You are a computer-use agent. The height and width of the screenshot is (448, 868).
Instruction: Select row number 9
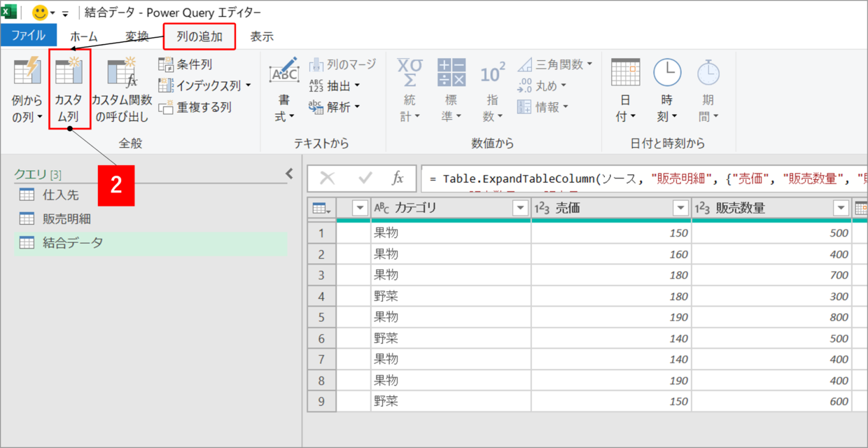click(322, 401)
